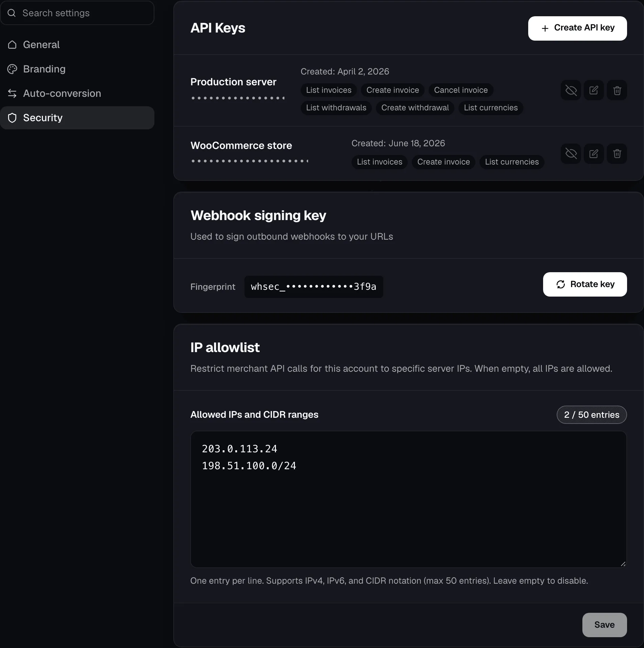Open Branding settings in sidebar
The height and width of the screenshot is (648, 644).
(77, 69)
